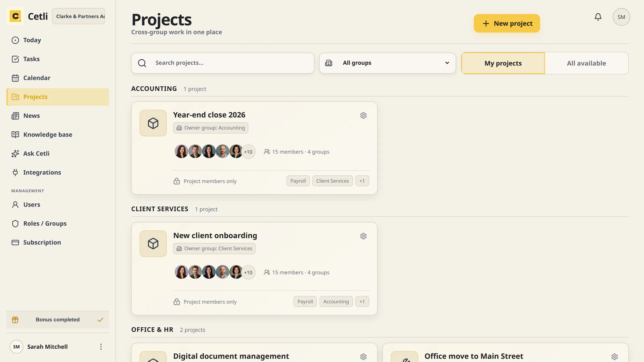The image size is (644, 362).
Task: Open News in the sidebar
Action: coord(58,116)
